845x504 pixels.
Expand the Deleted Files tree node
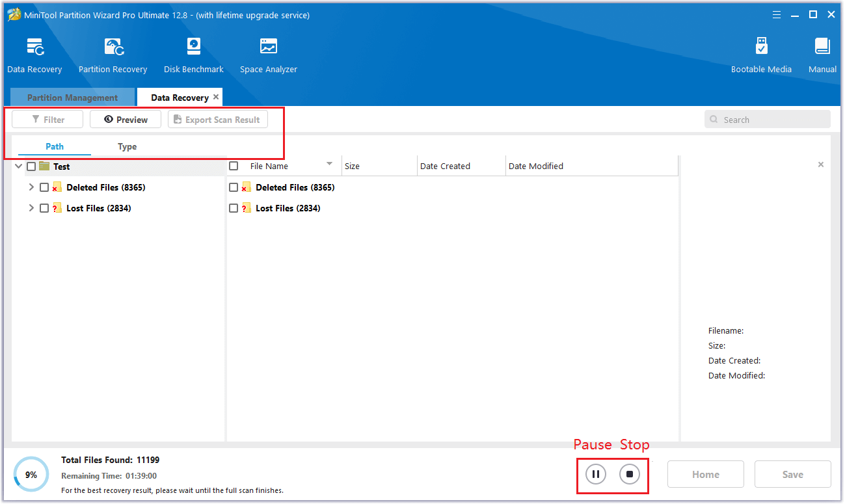coord(31,187)
